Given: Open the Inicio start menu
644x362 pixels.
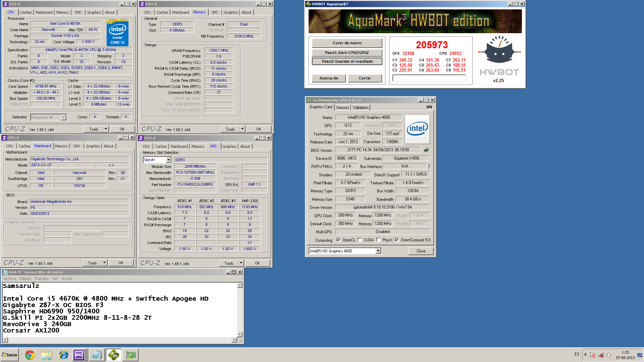Looking at the screenshot, I should [x=9, y=355].
